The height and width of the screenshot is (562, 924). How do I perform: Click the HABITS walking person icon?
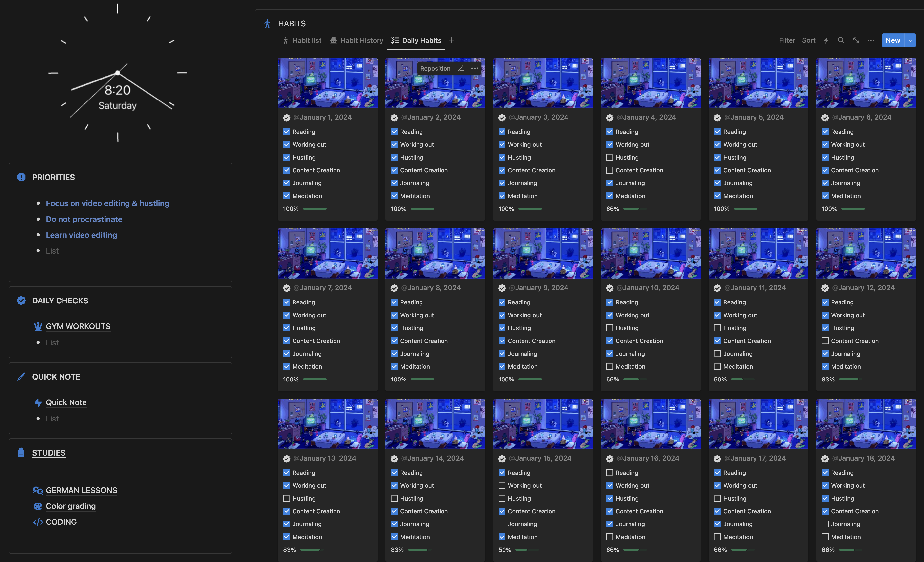tap(267, 24)
